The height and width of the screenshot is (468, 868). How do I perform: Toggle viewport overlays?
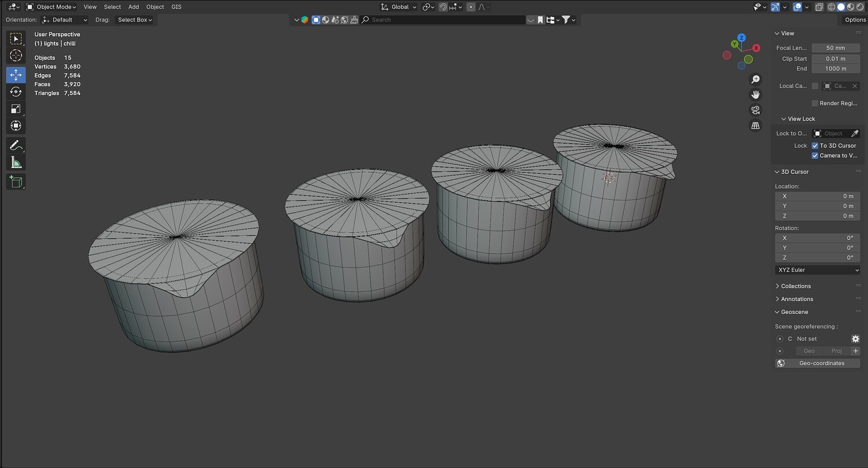tap(797, 7)
